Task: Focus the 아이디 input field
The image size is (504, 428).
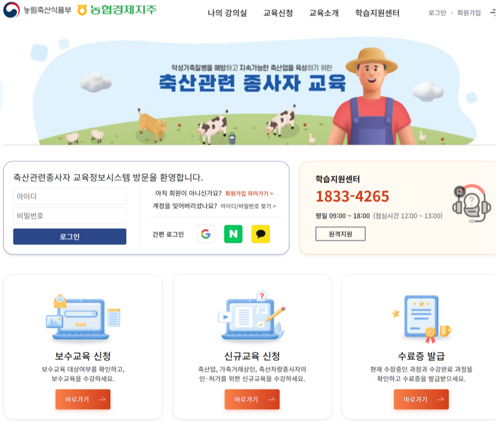Action: (x=70, y=196)
